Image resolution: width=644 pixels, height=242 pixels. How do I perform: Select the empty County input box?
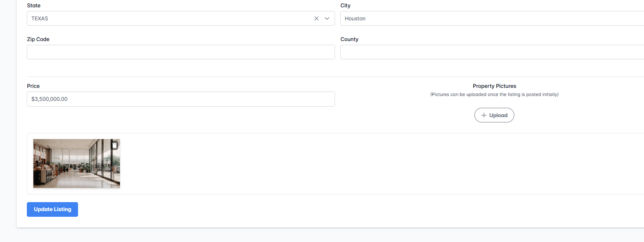click(488, 52)
